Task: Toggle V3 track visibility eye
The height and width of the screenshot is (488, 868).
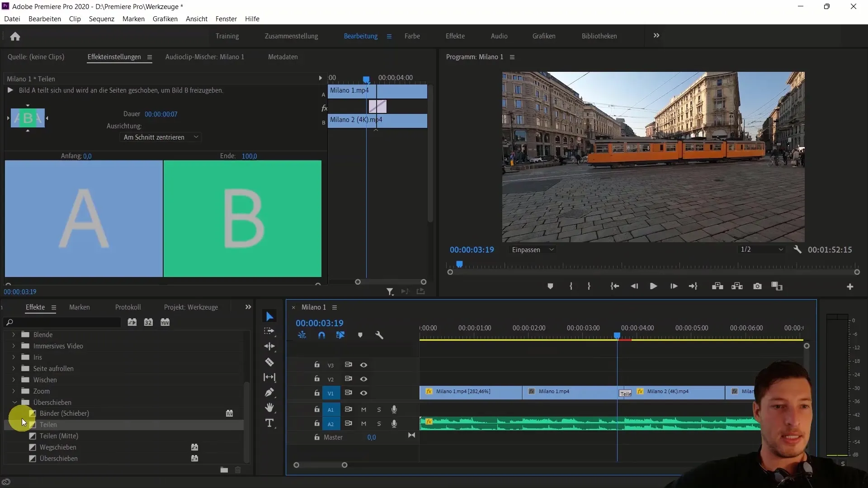Action: pos(363,365)
